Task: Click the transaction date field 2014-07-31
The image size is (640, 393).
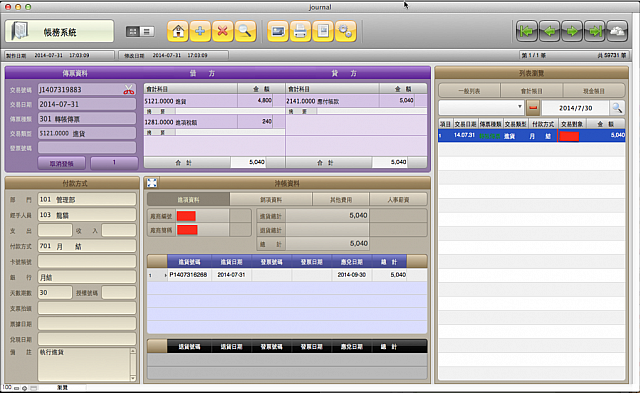Action: 87,104
